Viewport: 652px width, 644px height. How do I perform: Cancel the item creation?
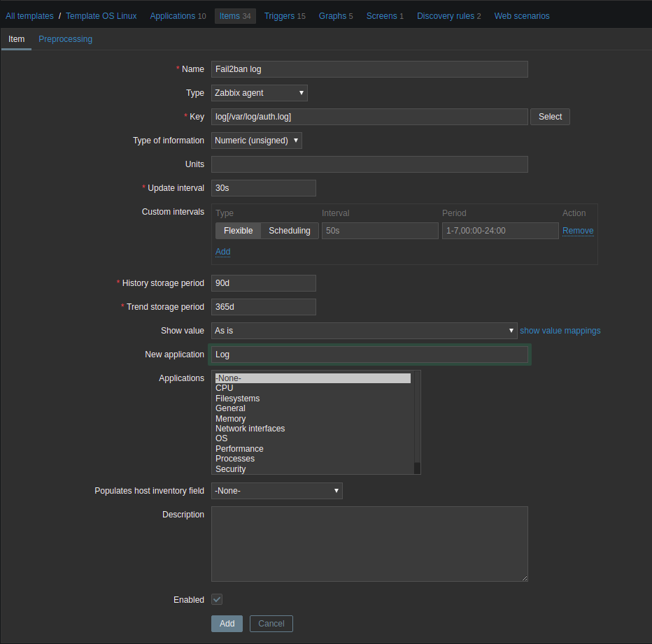pyautogui.click(x=271, y=624)
